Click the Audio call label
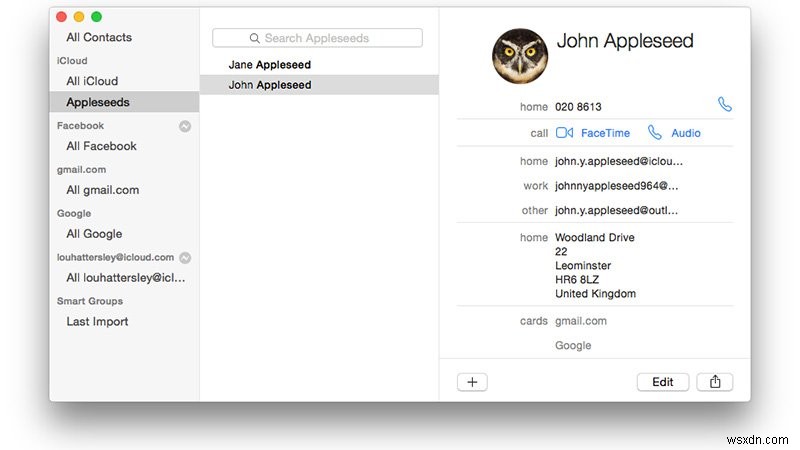The height and width of the screenshot is (450, 800). tap(686, 133)
